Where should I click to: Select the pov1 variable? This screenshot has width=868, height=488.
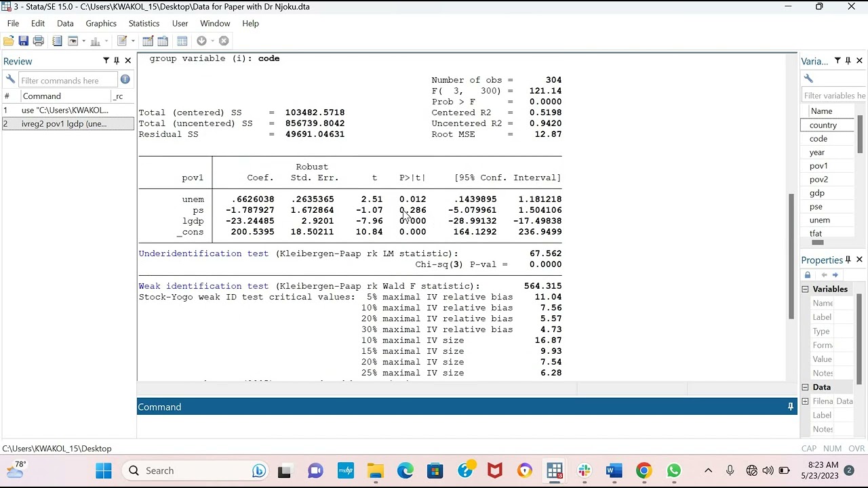(828, 165)
